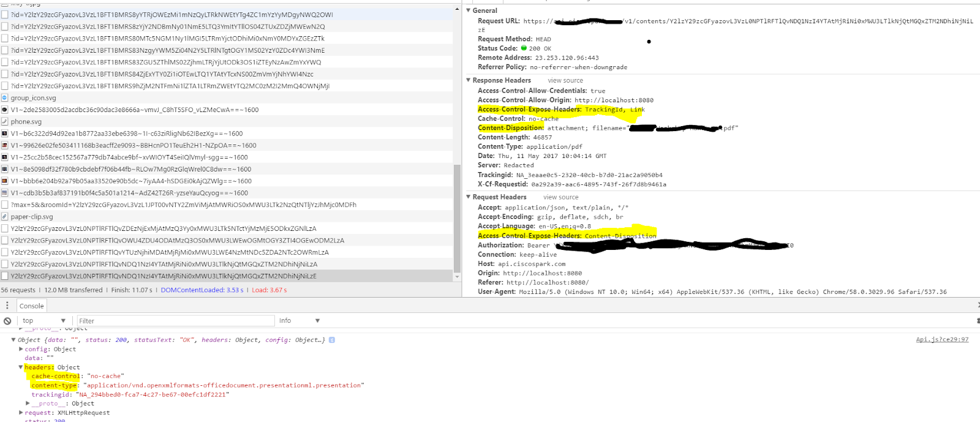Open the DevTools drawer three-dot menu
Screen dimensions: 980x422
7,306
